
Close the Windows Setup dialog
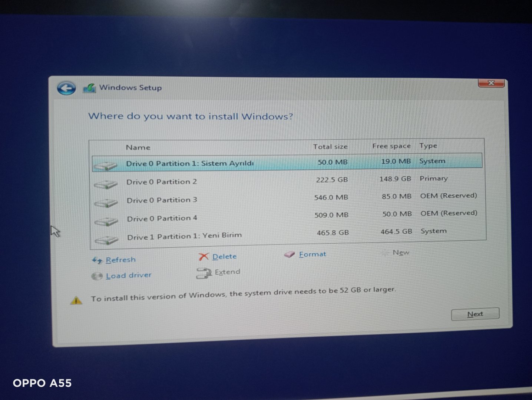(x=491, y=83)
